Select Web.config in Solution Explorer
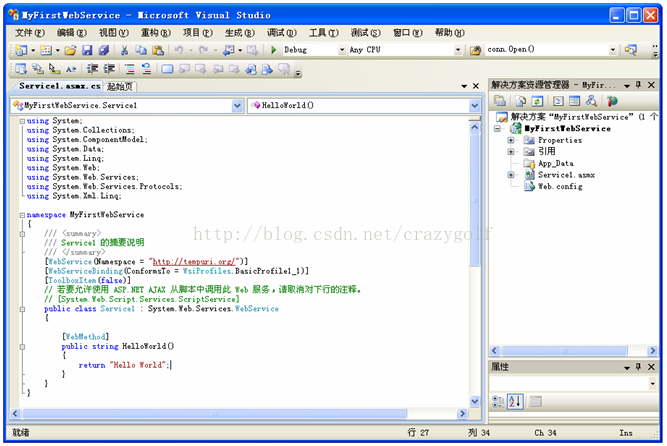 pyautogui.click(x=560, y=186)
